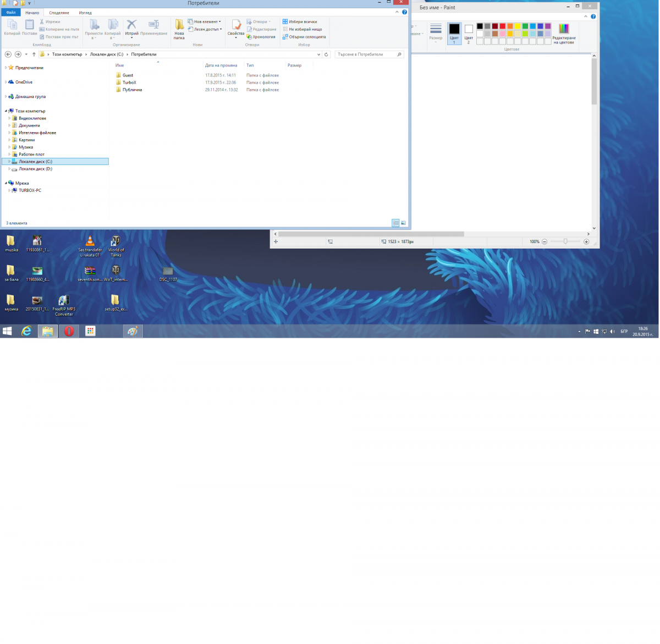Click Select all (Избери всички) button
The image size is (660, 644).
(300, 22)
